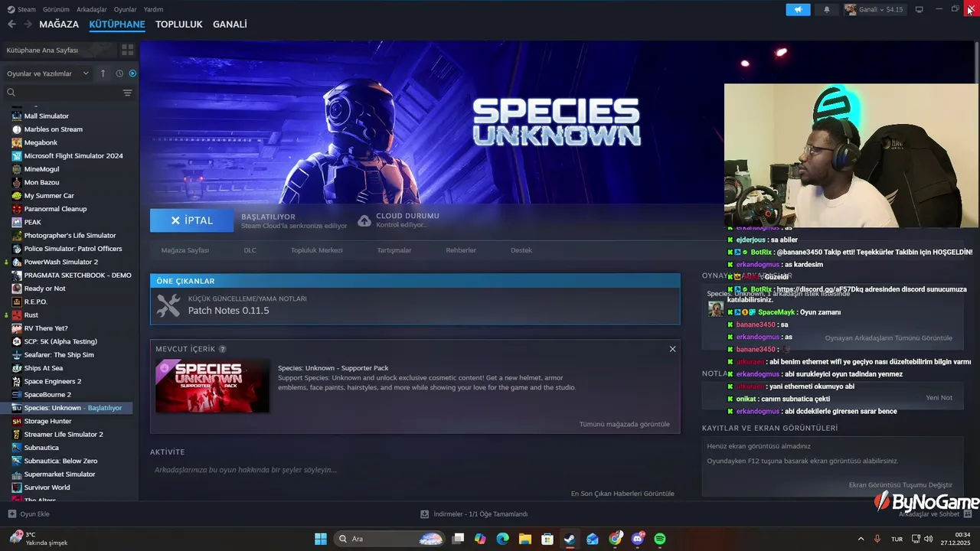Toggle sort direction arrow in library sidebar
This screenshot has width=980, height=551.
103,73
